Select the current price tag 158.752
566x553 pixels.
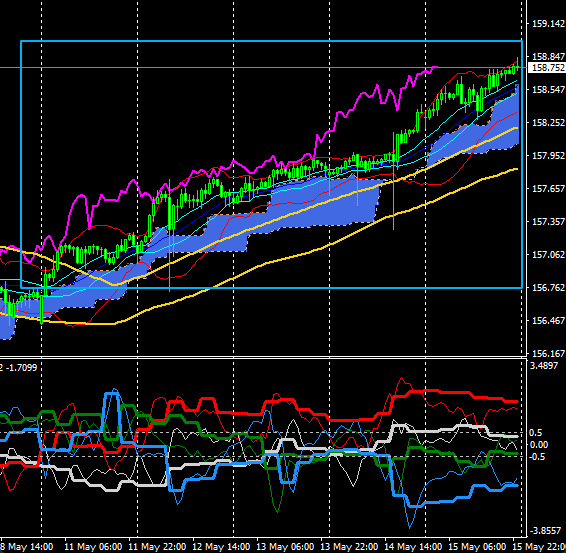click(547, 68)
